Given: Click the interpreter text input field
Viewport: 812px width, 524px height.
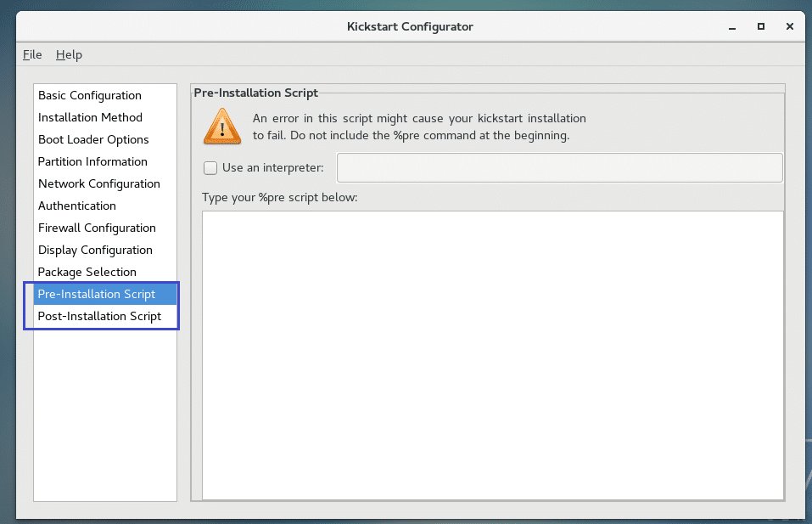Looking at the screenshot, I should click(x=559, y=168).
